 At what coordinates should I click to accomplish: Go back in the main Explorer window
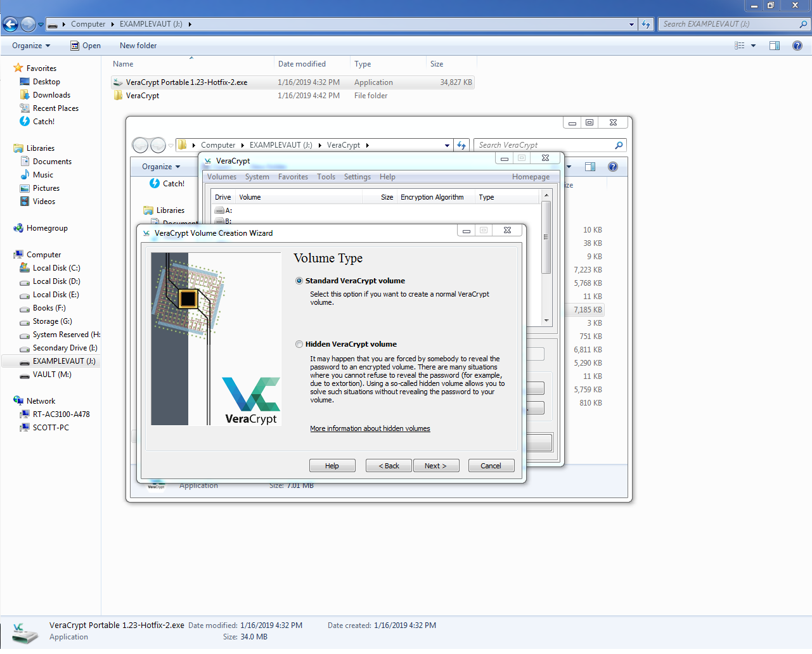[x=11, y=24]
